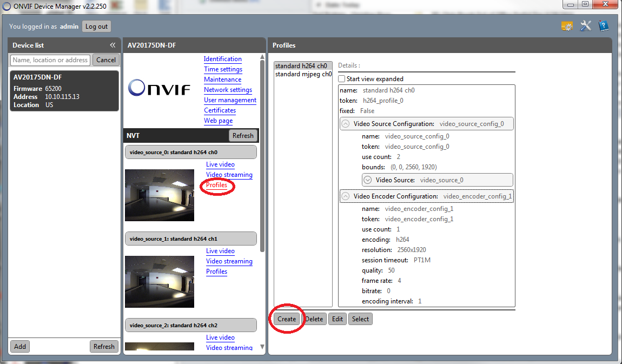Refresh the device list

104,347
